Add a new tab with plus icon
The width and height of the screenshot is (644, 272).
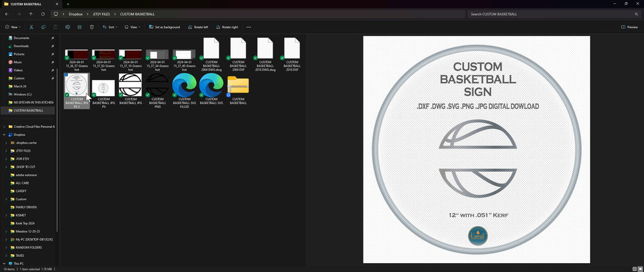(x=68, y=4)
